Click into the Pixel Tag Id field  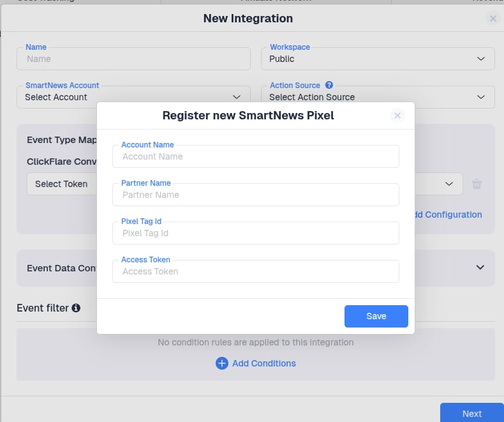(256, 233)
